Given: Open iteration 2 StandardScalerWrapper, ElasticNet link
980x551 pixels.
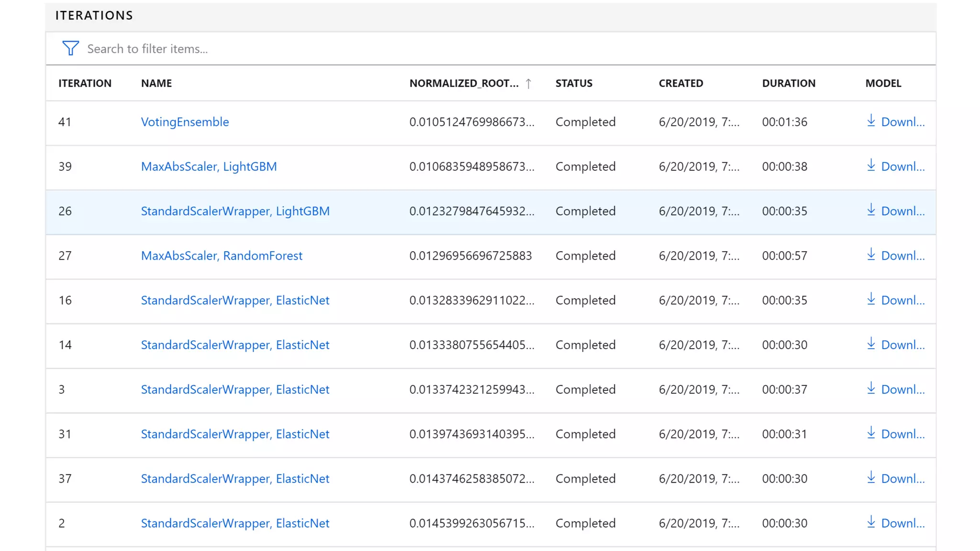Looking at the screenshot, I should coord(235,523).
